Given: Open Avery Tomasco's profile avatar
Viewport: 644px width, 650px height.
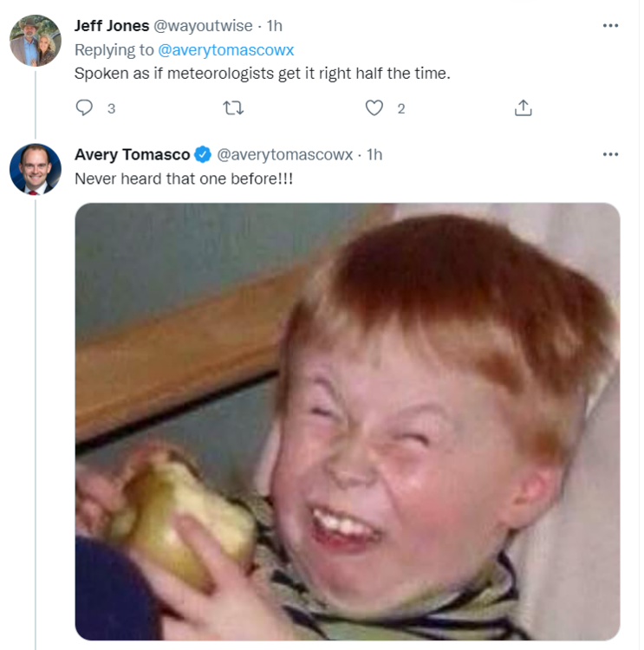Looking at the screenshot, I should tap(36, 169).
